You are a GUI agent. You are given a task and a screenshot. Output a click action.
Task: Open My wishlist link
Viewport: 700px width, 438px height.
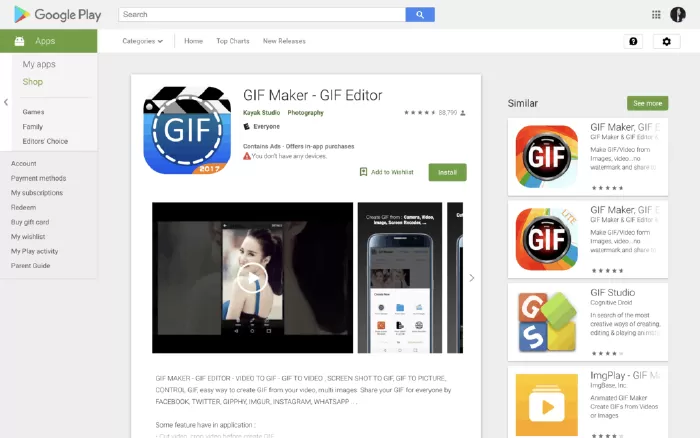click(x=28, y=237)
